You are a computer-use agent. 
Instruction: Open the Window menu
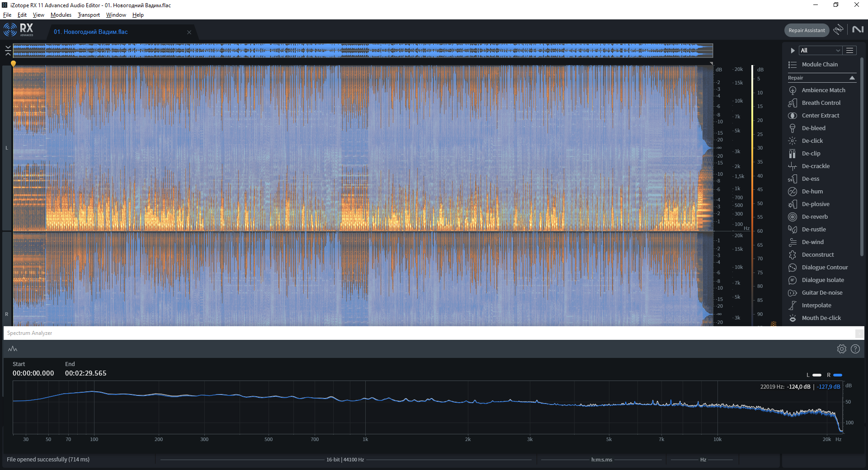pos(116,15)
